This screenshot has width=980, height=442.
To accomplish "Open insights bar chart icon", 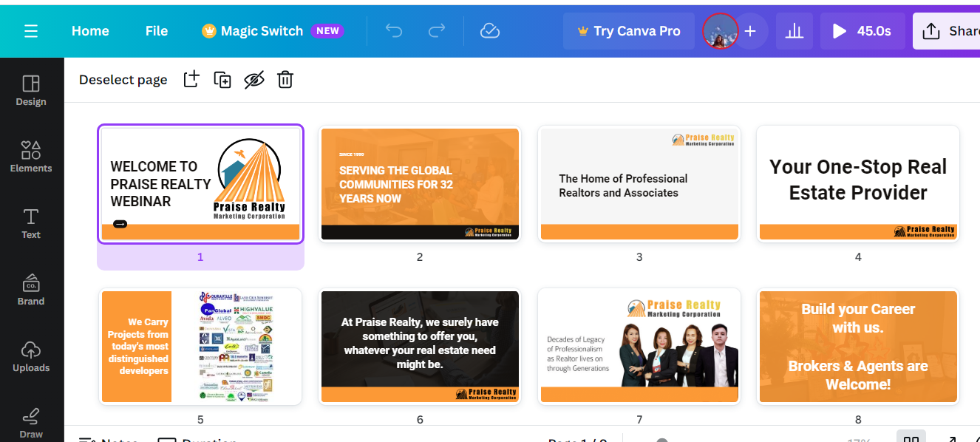I will pyautogui.click(x=794, y=31).
